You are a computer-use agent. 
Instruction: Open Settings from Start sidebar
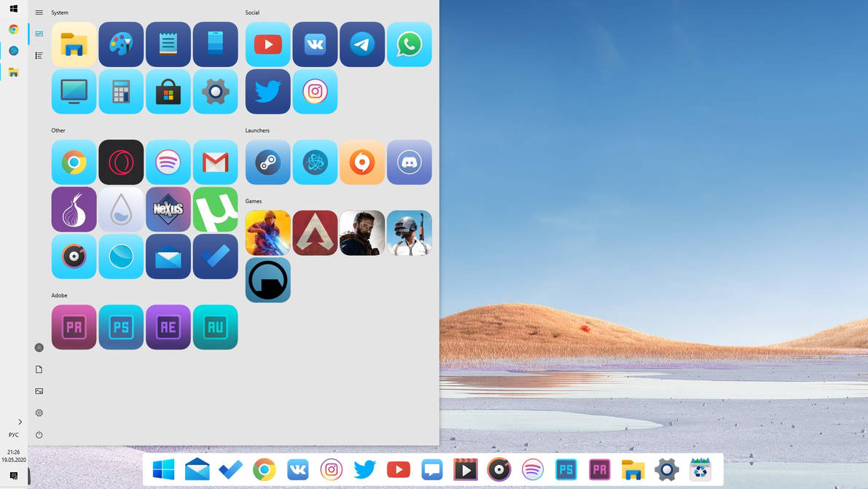tap(39, 413)
